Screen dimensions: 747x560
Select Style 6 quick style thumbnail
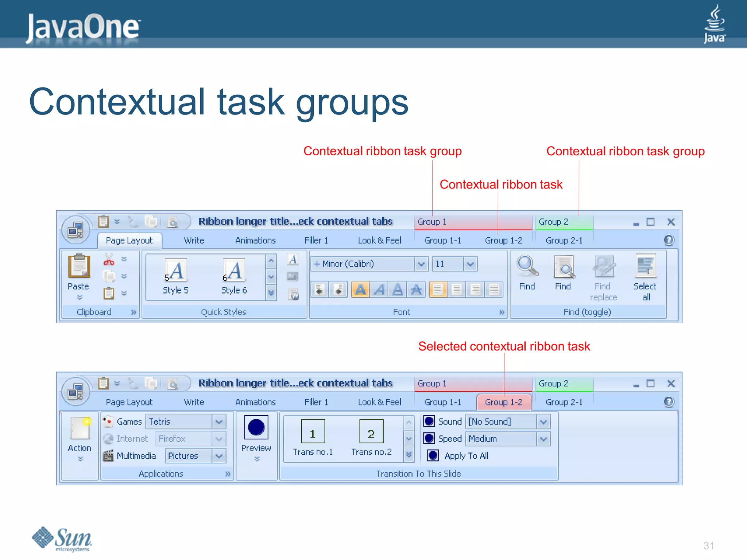234,277
